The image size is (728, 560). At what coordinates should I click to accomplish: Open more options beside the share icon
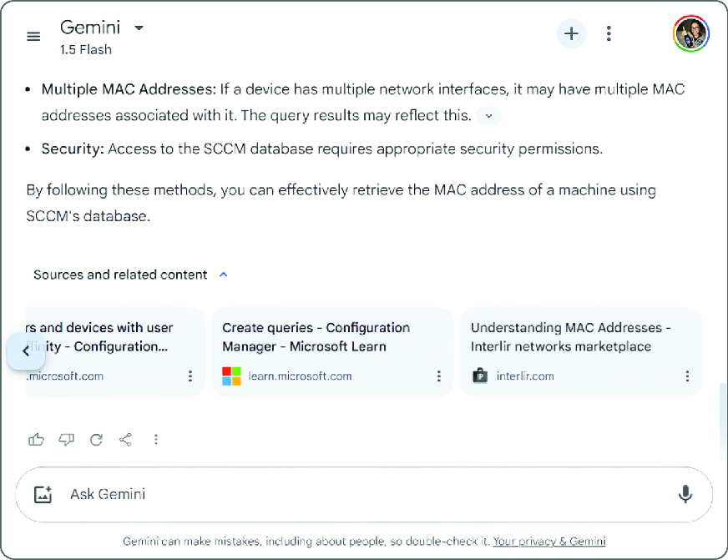(156, 439)
